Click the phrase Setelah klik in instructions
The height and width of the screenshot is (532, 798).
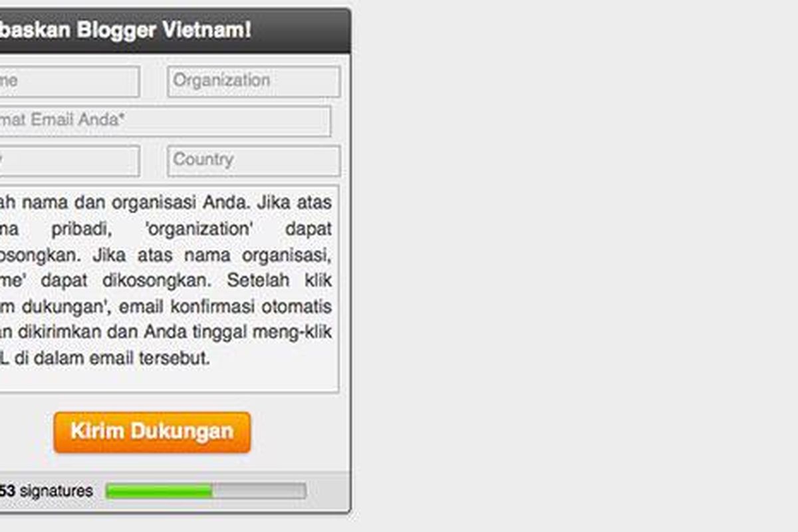tap(278, 280)
